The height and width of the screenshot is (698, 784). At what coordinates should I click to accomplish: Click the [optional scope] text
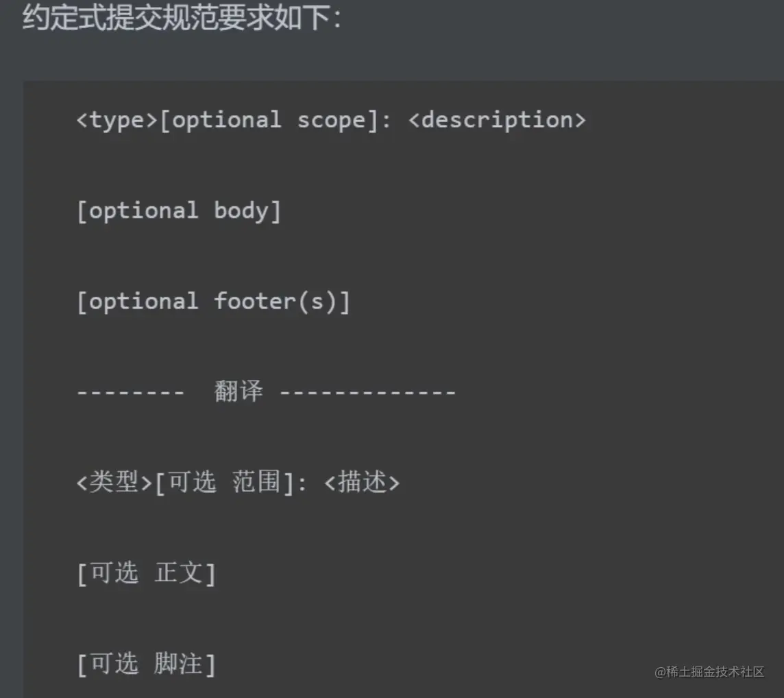(x=269, y=120)
